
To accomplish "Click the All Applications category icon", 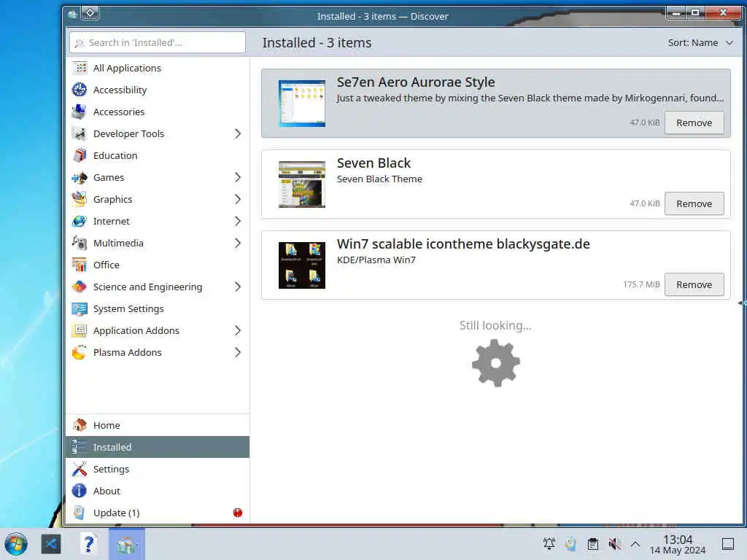I will 80,68.
